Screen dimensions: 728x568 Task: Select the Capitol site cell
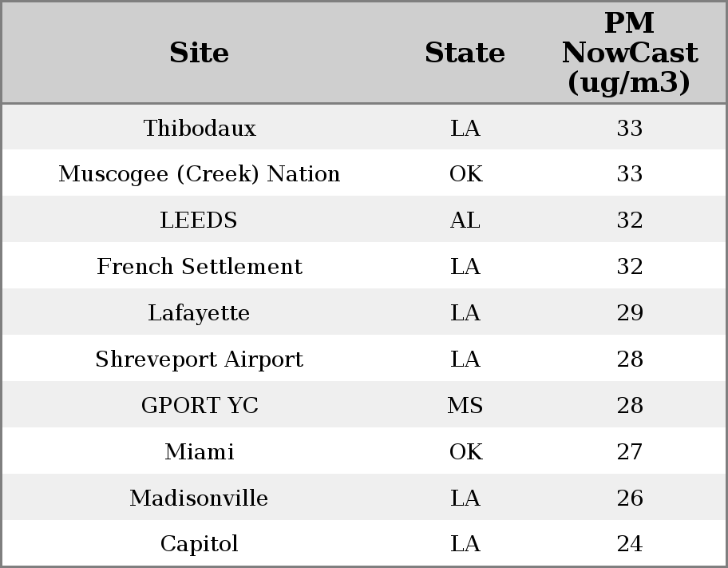[x=199, y=544]
